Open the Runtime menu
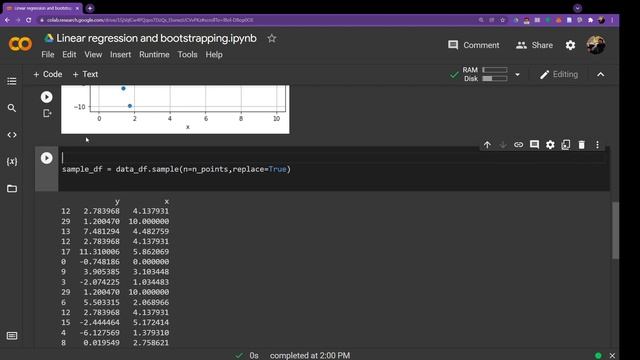The width and height of the screenshot is (640, 360). pos(154,55)
